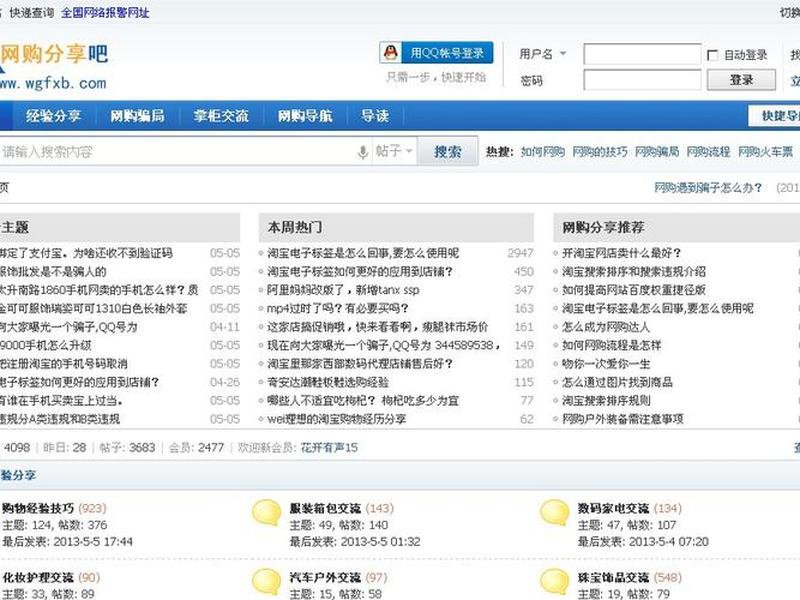Click the 网购分享吧 site logo

[54, 66]
